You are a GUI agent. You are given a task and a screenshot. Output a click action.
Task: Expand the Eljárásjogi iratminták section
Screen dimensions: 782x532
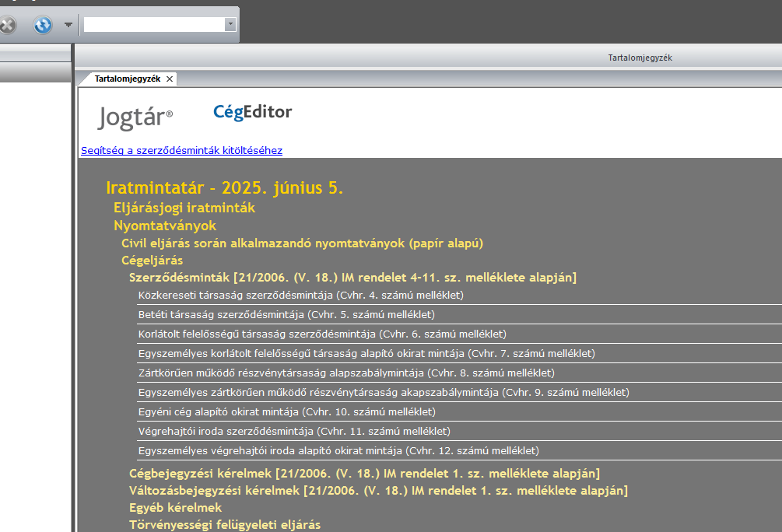click(x=184, y=208)
